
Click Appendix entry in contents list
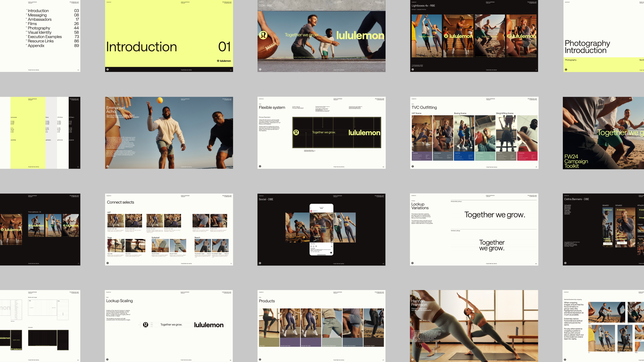click(36, 45)
